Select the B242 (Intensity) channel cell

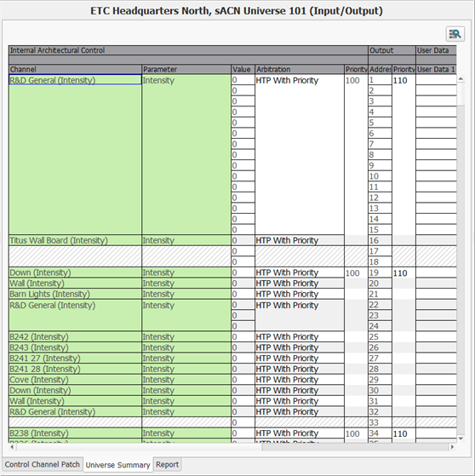75,336
